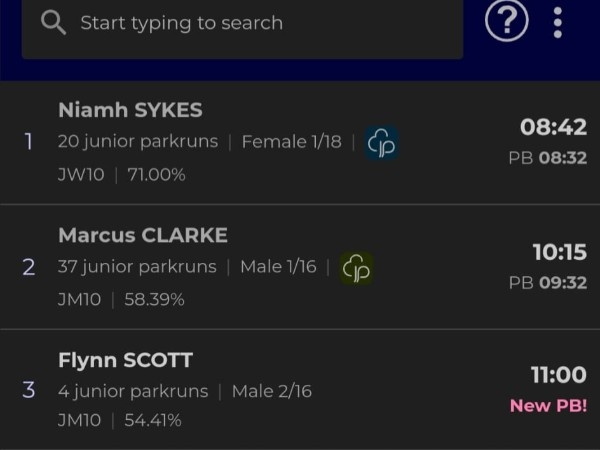Image resolution: width=600 pixels, height=450 pixels.
Task: Open Flynn SCOTT runner profile
Action: (x=126, y=360)
